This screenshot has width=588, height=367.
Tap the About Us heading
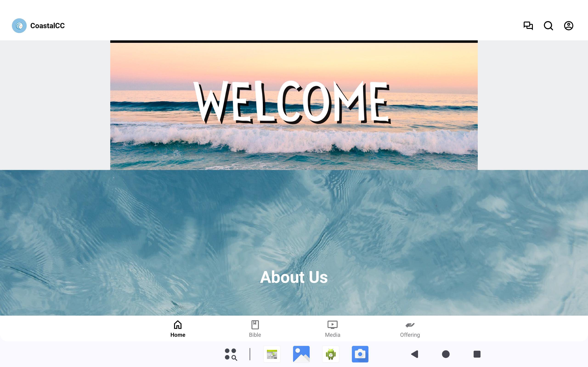point(294,277)
